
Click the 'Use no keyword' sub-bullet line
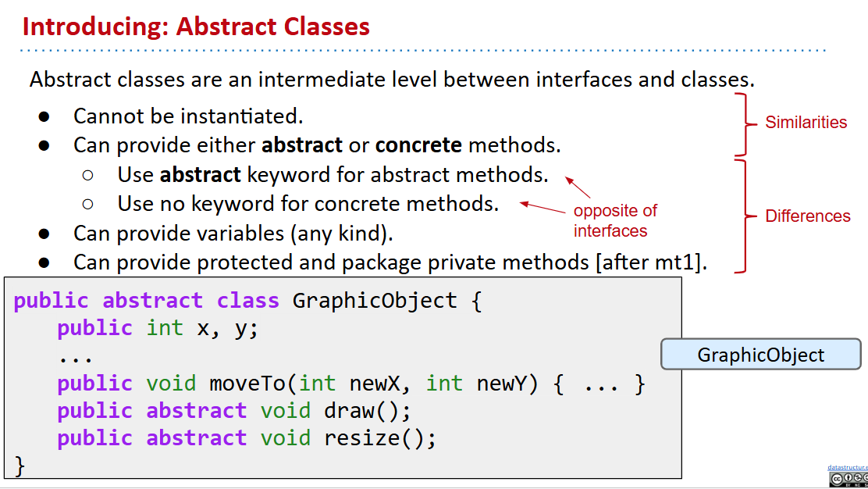click(x=308, y=204)
